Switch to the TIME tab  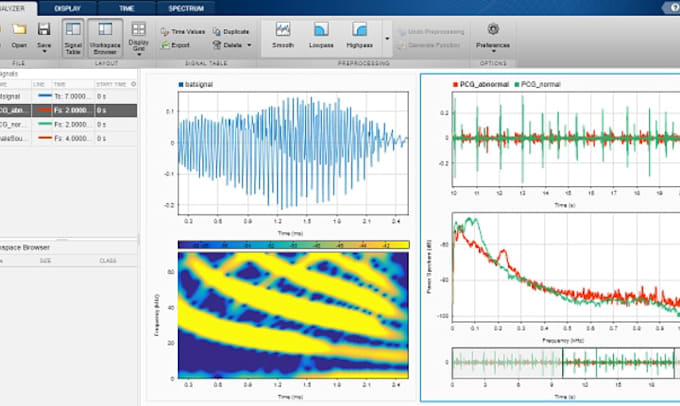126,8
